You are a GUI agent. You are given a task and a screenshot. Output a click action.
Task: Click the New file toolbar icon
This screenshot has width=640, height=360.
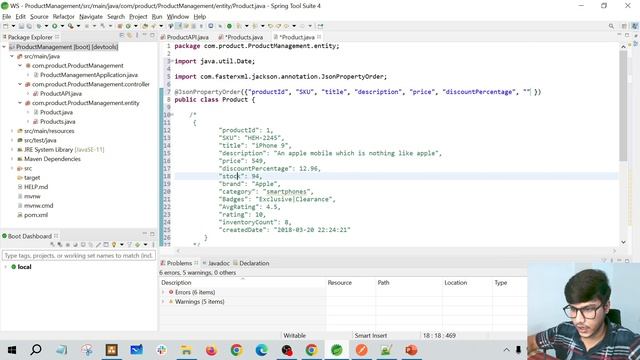6,26
